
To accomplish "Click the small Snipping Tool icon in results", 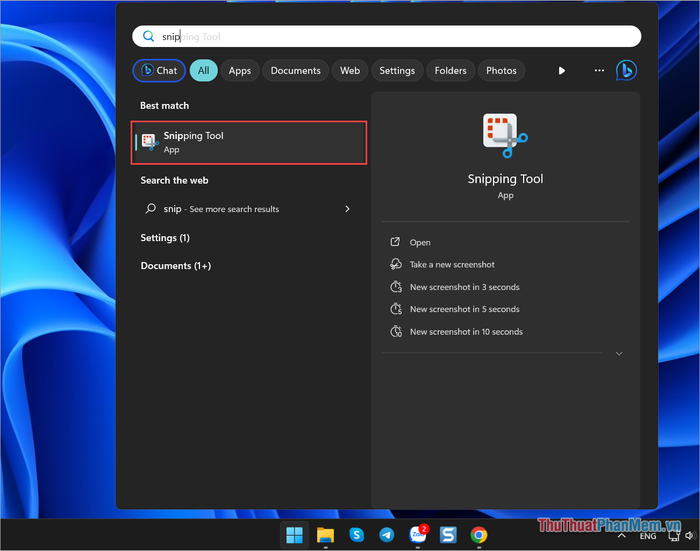I will [x=150, y=142].
